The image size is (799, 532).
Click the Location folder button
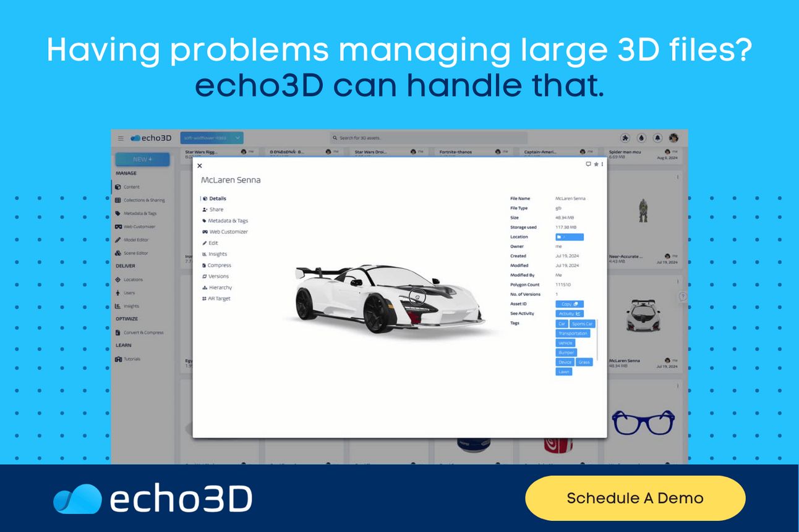[570, 237]
